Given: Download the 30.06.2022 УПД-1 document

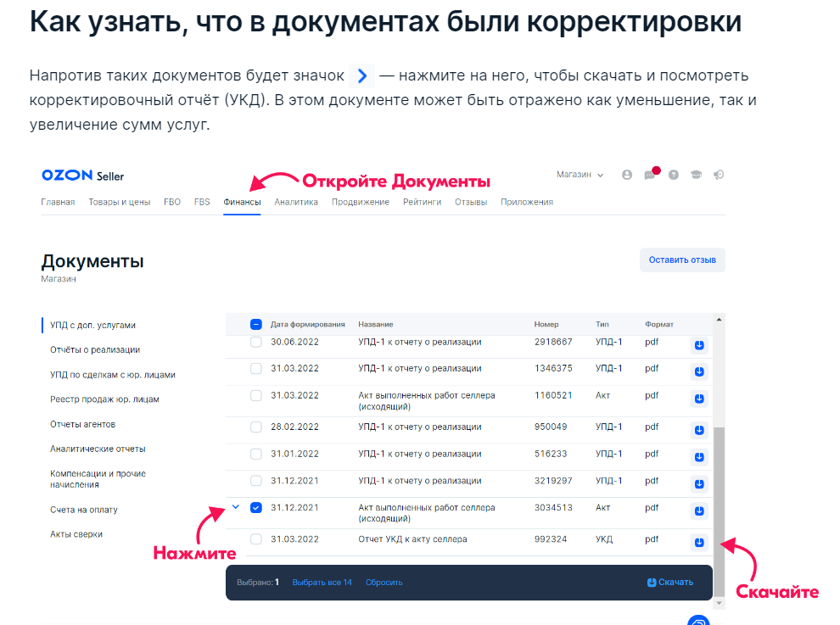Looking at the screenshot, I should (x=699, y=345).
